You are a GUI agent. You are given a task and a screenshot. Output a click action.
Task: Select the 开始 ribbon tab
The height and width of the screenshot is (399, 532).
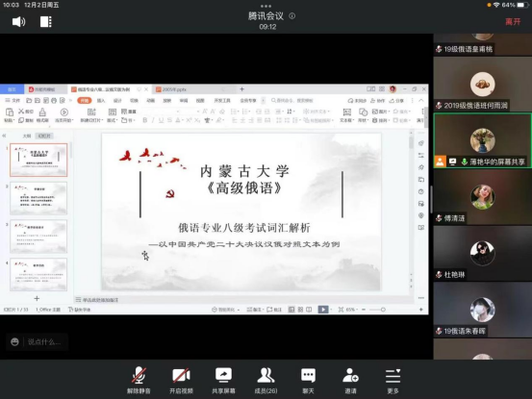click(84, 100)
